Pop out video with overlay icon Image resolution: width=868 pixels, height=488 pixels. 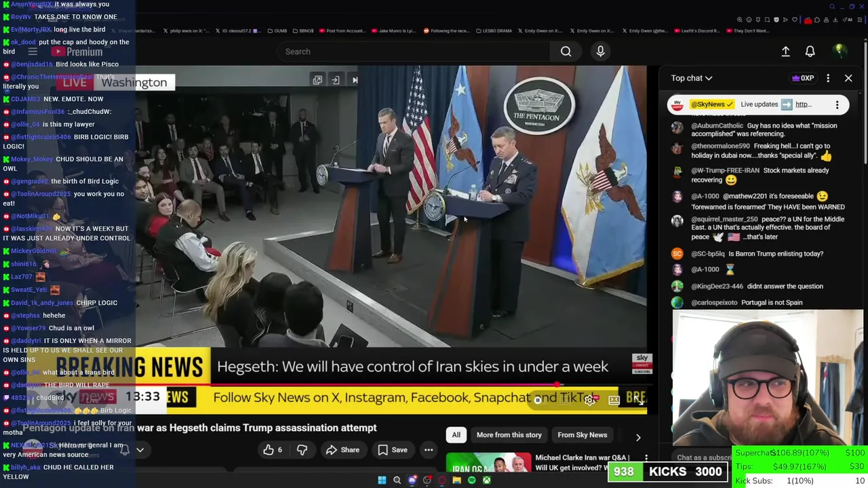coord(317,80)
